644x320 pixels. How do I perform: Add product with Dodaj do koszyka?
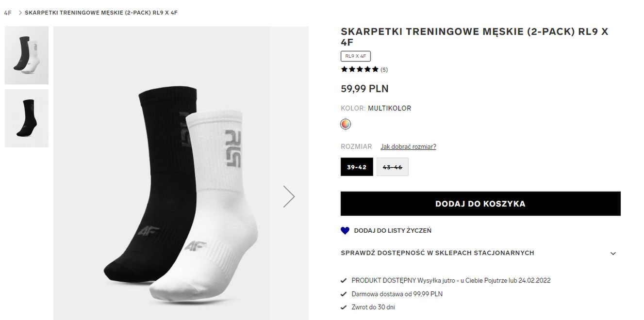(x=480, y=204)
